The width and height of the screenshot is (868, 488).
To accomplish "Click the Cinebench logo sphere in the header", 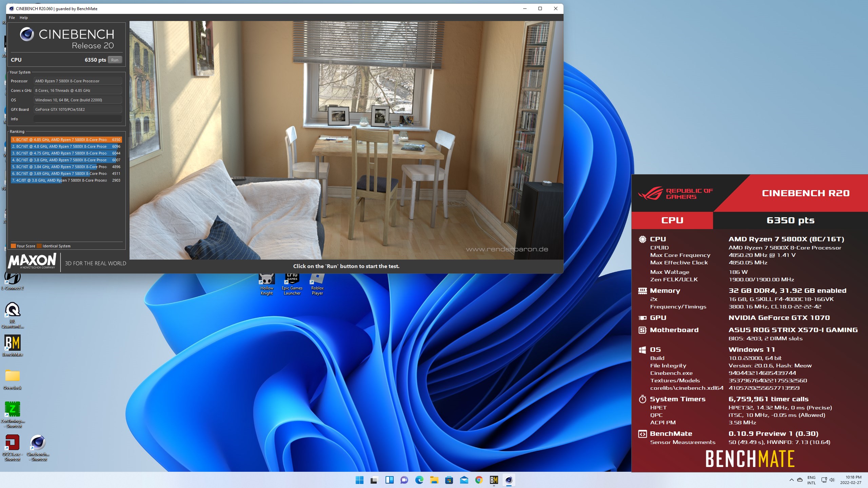I will click(x=27, y=34).
